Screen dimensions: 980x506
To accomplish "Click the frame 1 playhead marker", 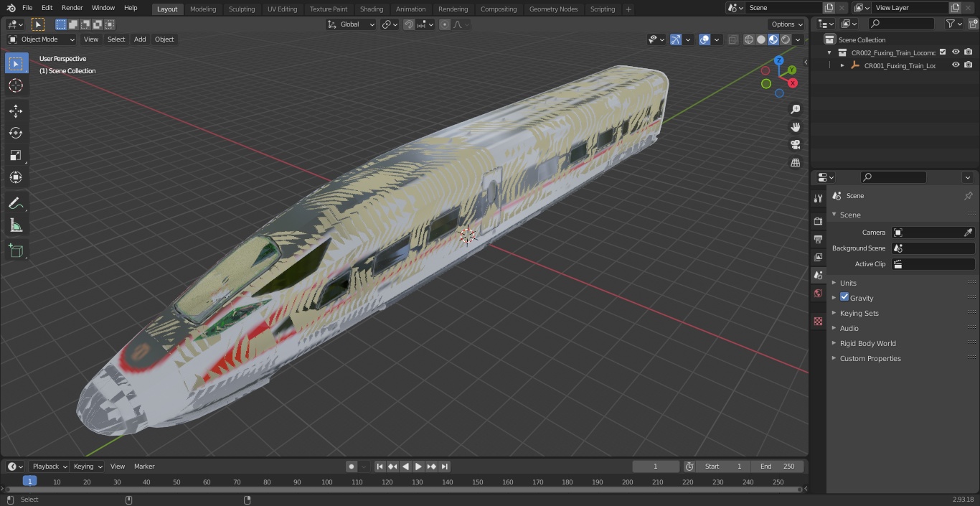I will point(29,482).
